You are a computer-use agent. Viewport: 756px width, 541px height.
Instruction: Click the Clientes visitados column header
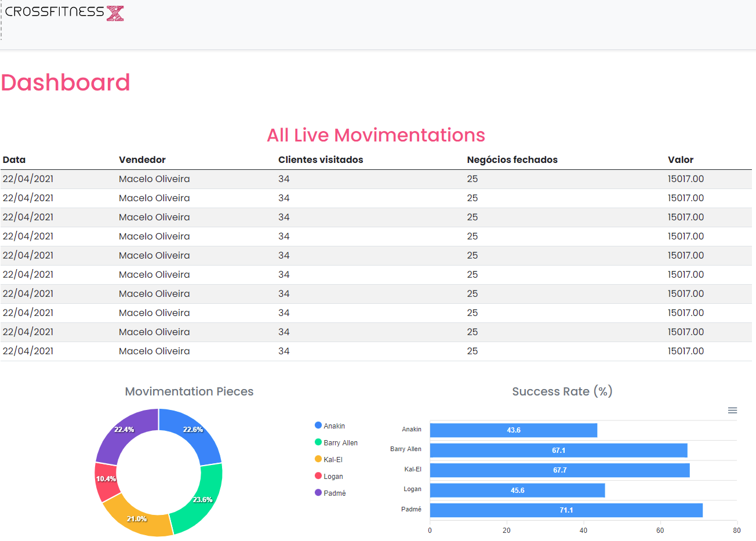click(x=321, y=160)
